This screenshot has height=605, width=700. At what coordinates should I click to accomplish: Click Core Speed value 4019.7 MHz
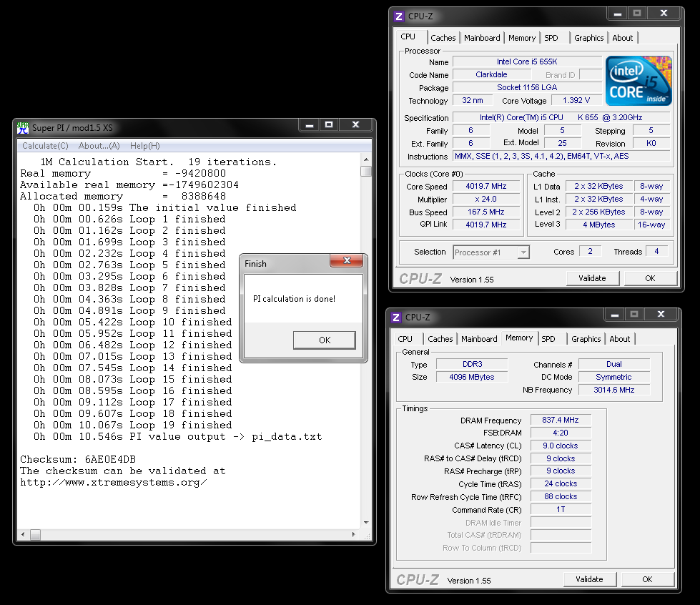point(486,186)
